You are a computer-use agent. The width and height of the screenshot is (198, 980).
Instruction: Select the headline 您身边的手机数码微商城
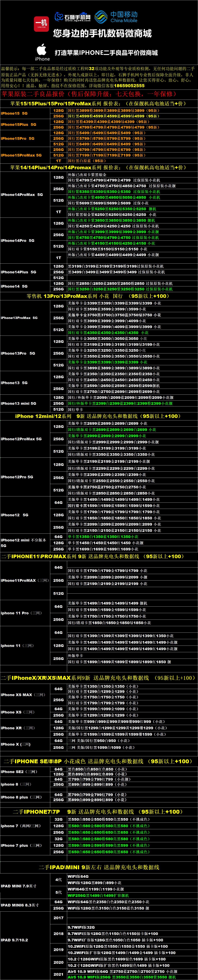click(x=102, y=34)
